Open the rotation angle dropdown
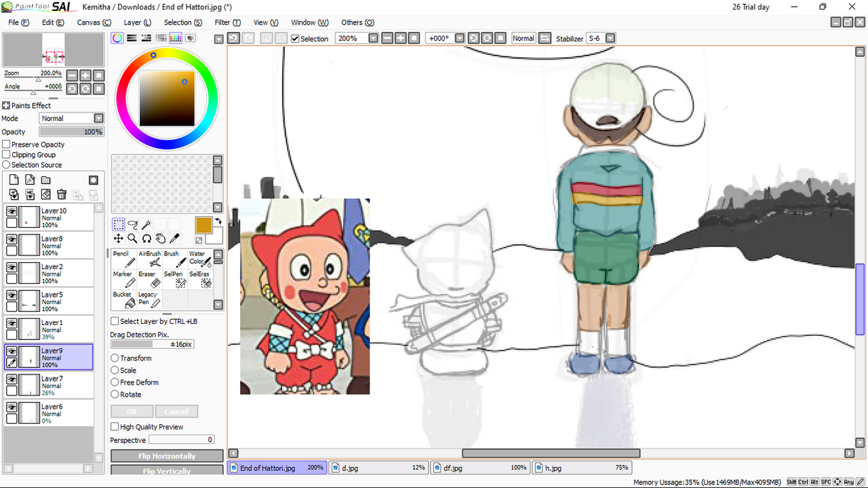 (x=460, y=38)
